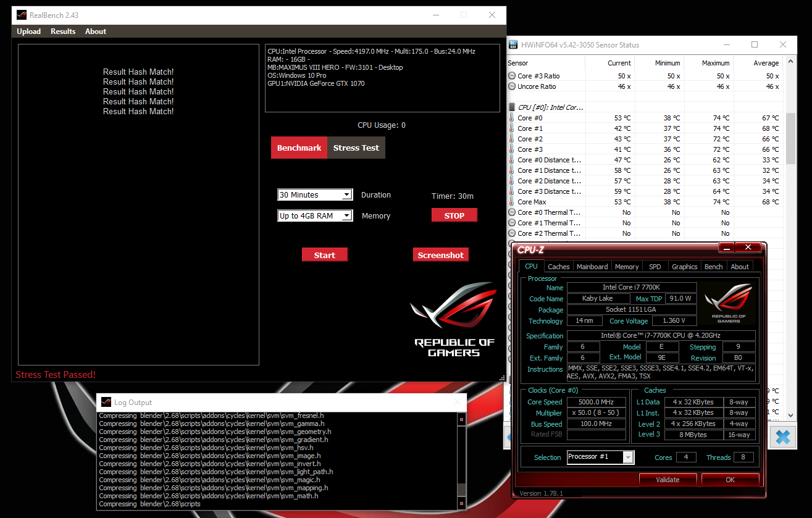Click the 'Timer: 30m' label in RealBench
The width and height of the screenshot is (812, 518).
453,196
